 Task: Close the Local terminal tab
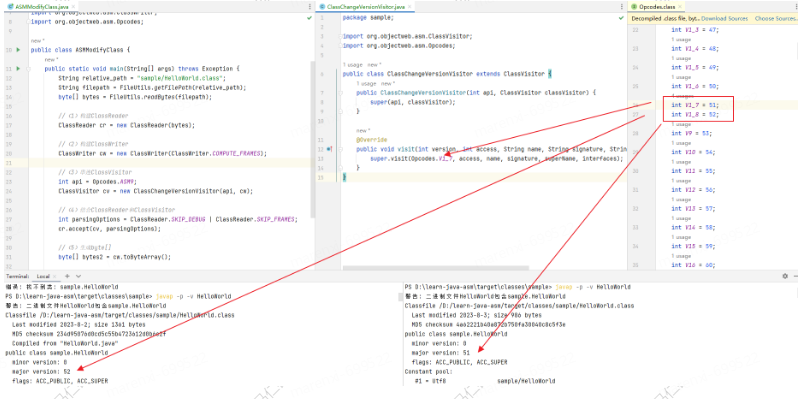pos(55,276)
